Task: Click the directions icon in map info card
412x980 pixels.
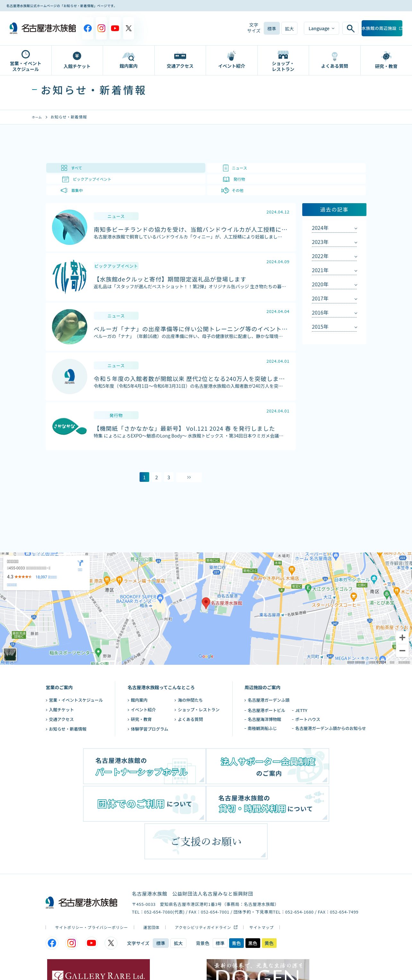Action: 80,563
